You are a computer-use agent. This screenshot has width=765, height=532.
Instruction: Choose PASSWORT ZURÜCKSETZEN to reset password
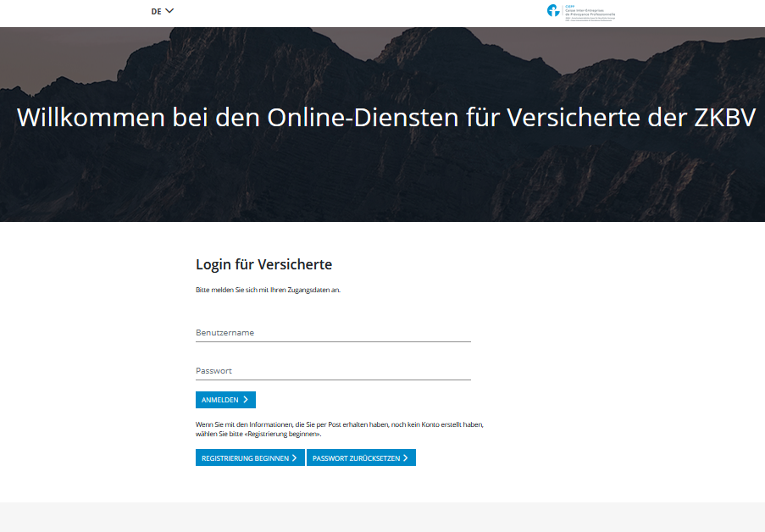[361, 458]
